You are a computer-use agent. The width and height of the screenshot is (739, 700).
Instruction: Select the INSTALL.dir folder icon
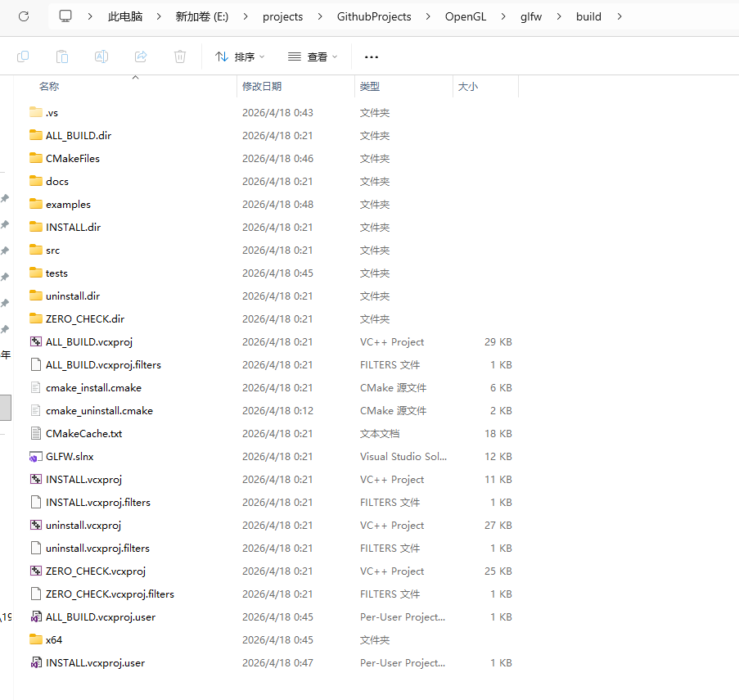click(x=36, y=227)
